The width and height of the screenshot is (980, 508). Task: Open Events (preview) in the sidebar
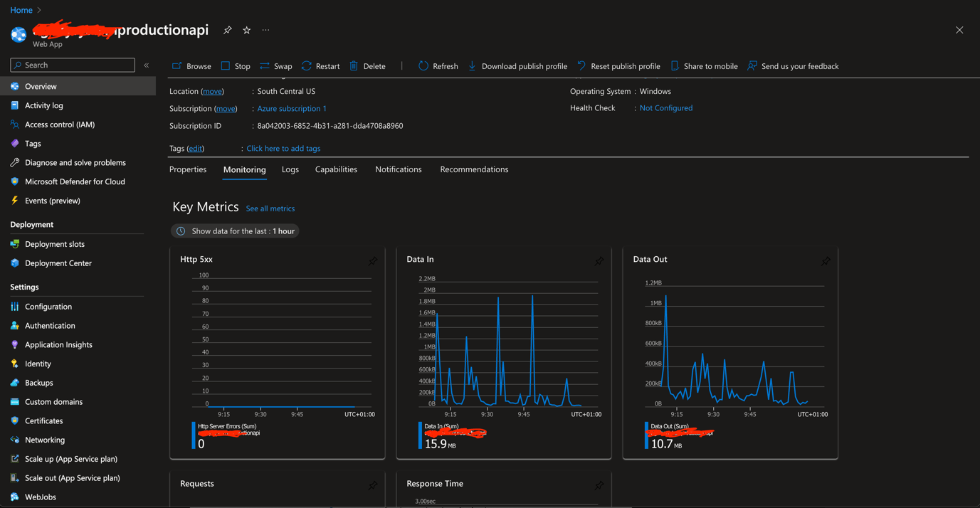pos(52,201)
